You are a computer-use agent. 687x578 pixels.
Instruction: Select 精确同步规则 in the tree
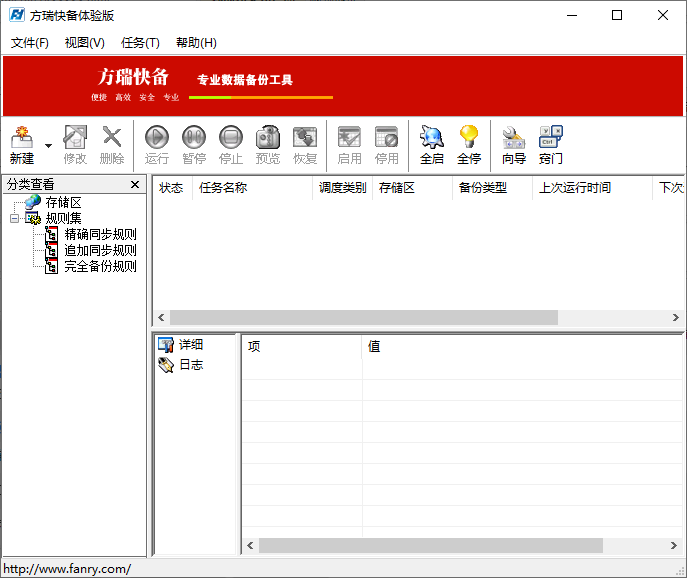[x=100, y=234]
